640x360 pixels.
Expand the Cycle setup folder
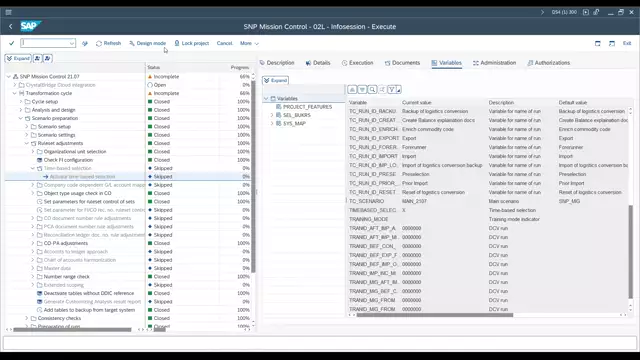point(21,102)
